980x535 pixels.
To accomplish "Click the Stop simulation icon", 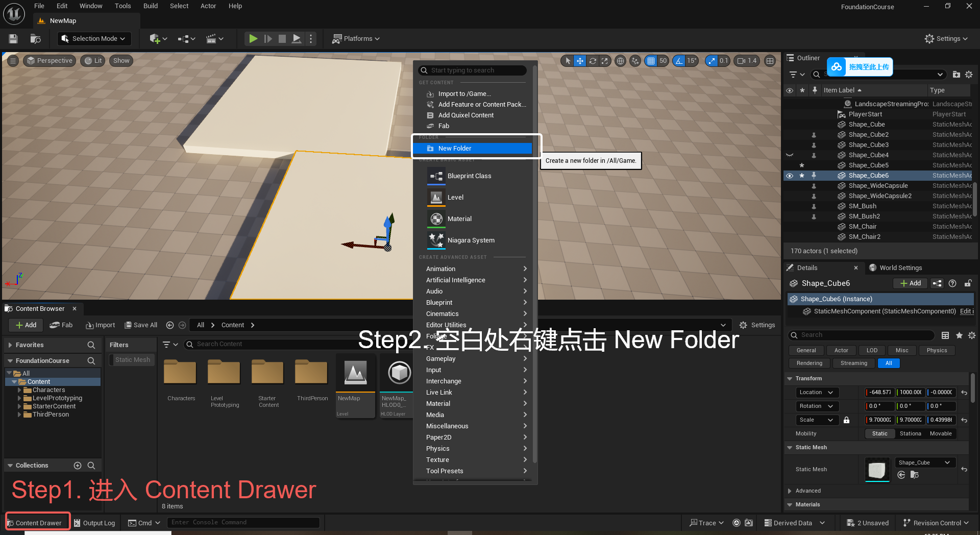I will 282,39.
